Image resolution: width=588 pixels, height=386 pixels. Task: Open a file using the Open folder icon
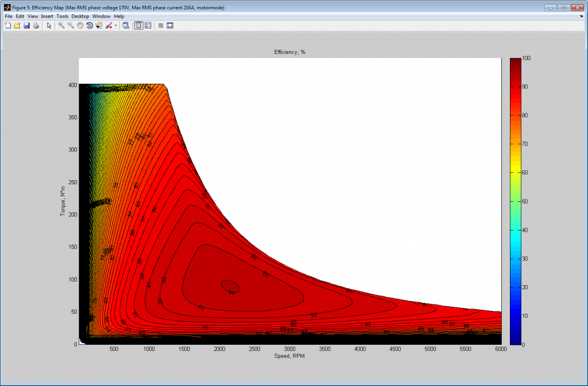[x=16, y=25]
